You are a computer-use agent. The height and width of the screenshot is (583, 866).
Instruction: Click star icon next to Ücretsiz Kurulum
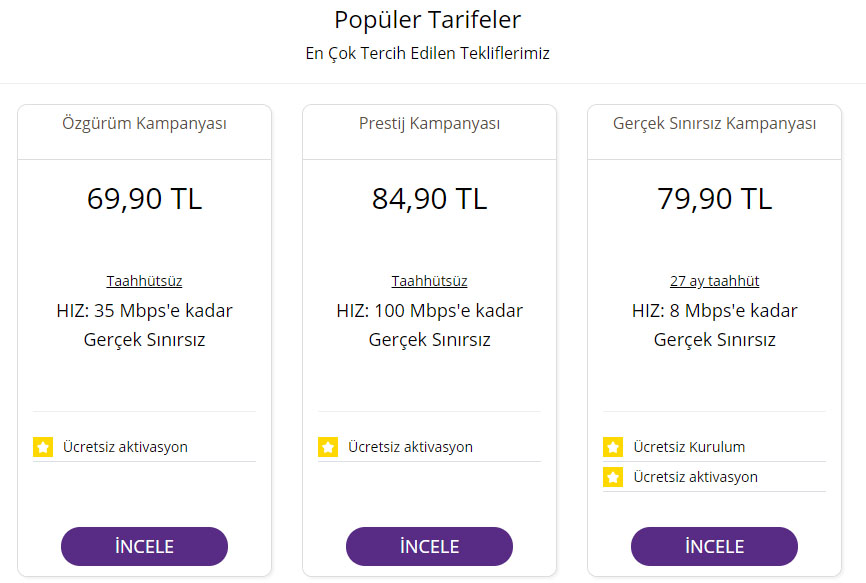(x=613, y=447)
